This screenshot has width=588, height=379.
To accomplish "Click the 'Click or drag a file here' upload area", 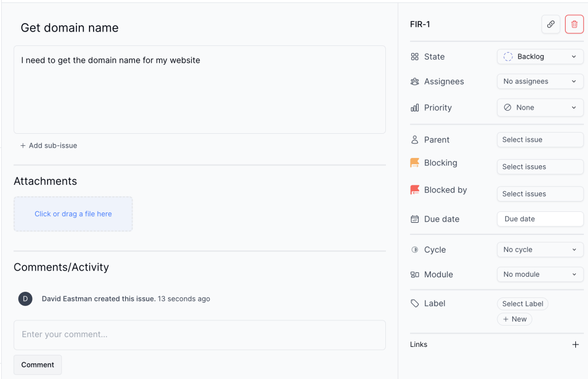I will (73, 214).
